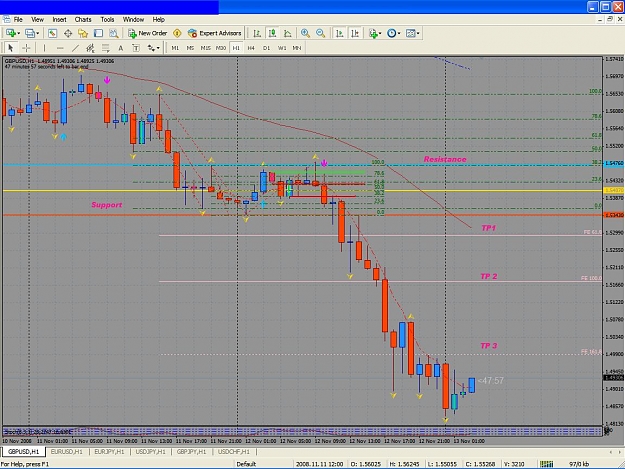
Task: Click the Default profile in status bar
Action: coord(246,464)
